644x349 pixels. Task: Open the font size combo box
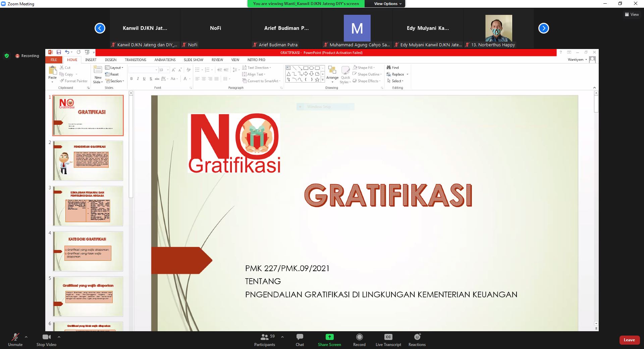click(164, 70)
